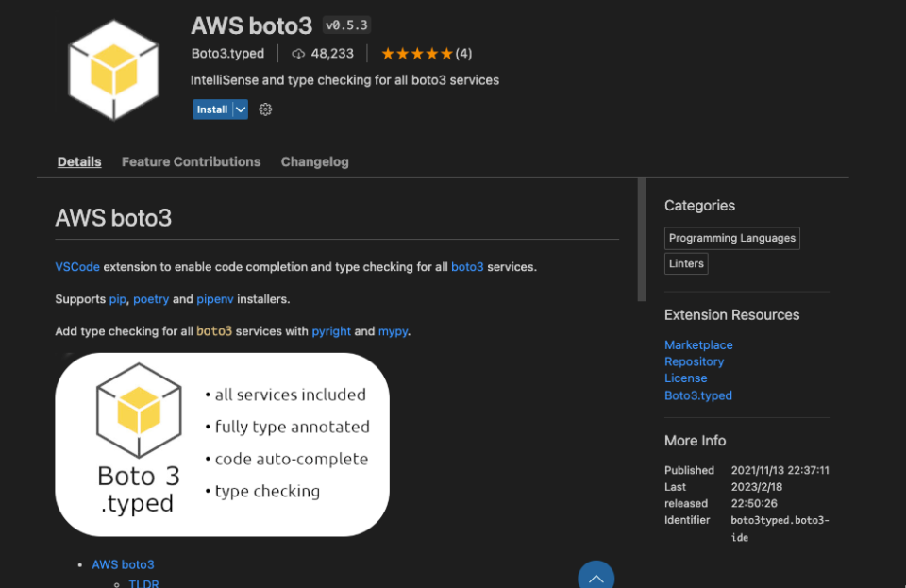
Task: View the License link
Action: (x=685, y=378)
